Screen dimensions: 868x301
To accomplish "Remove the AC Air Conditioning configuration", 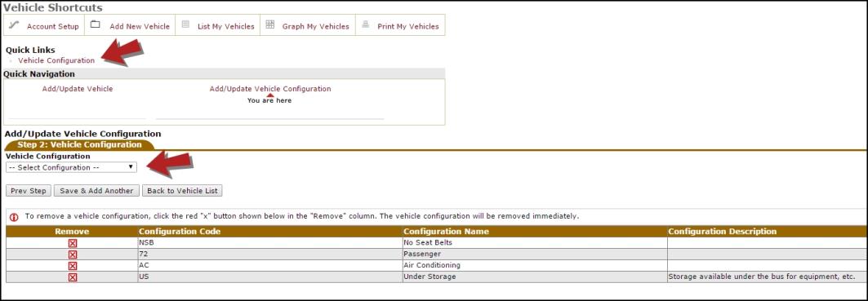I will [73, 266].
